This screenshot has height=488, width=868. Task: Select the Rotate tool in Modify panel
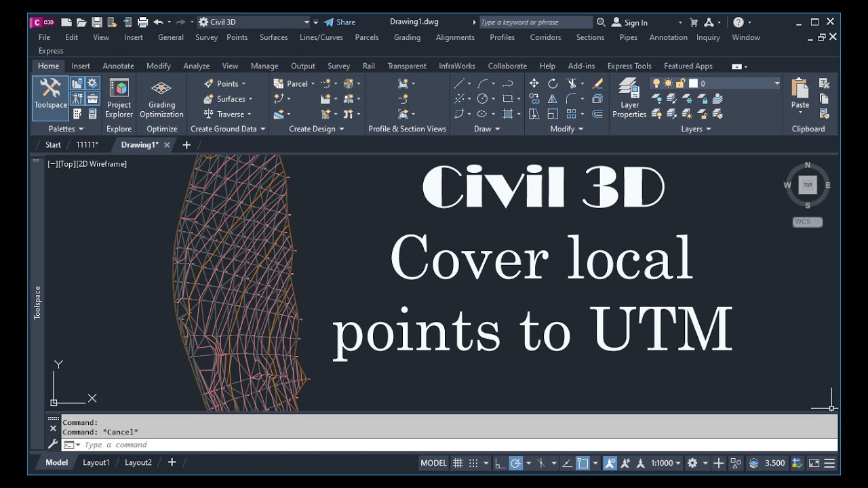(x=553, y=83)
